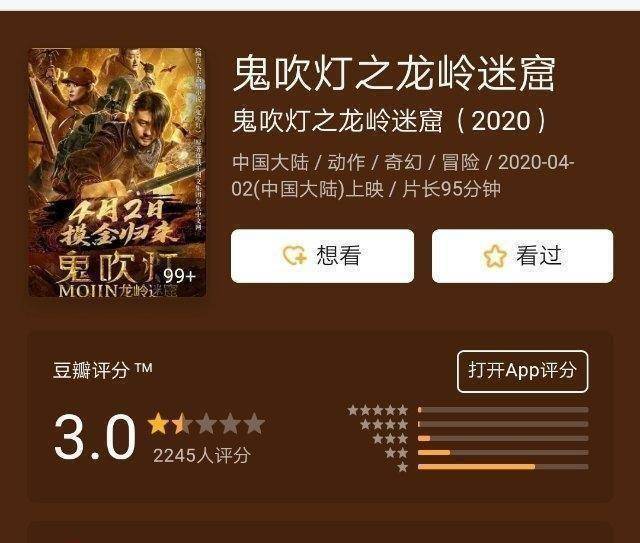Click the 99+ photo count badge
The width and height of the screenshot is (640, 543).
[x=180, y=276]
